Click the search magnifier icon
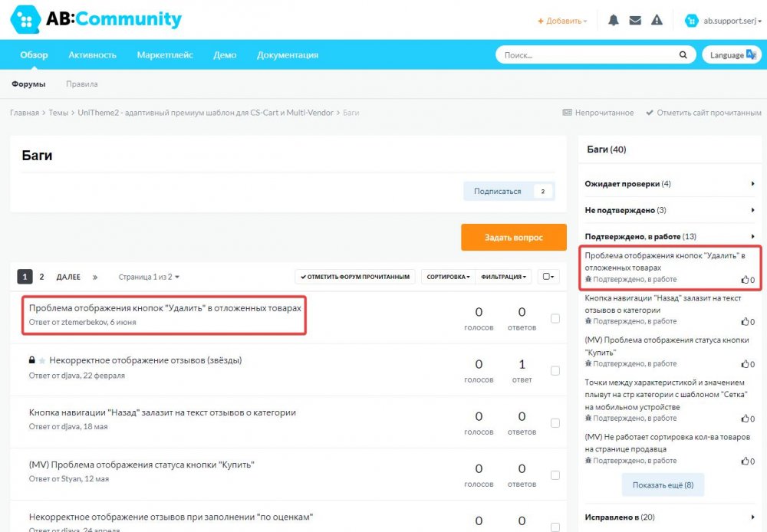The image size is (767, 532). tap(683, 55)
